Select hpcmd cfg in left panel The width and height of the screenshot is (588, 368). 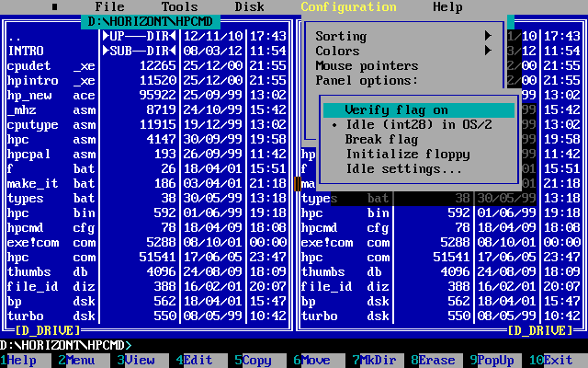click(x=147, y=228)
